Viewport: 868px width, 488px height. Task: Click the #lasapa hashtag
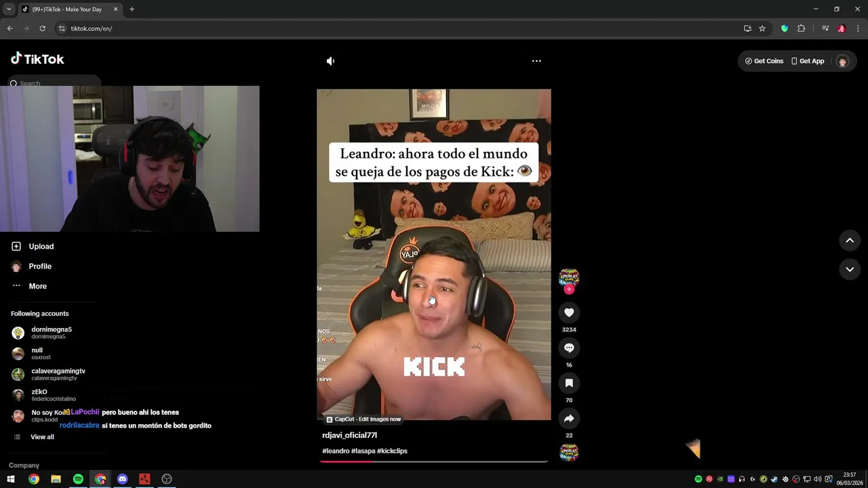363,451
